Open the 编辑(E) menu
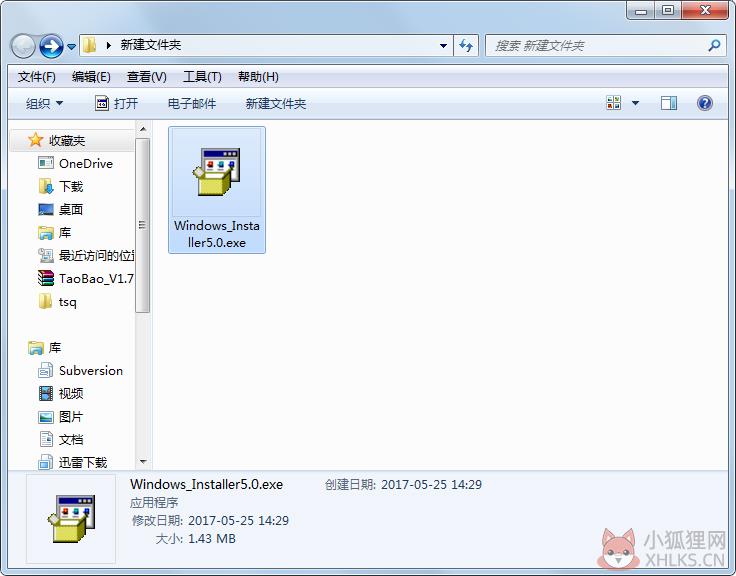 [x=91, y=77]
